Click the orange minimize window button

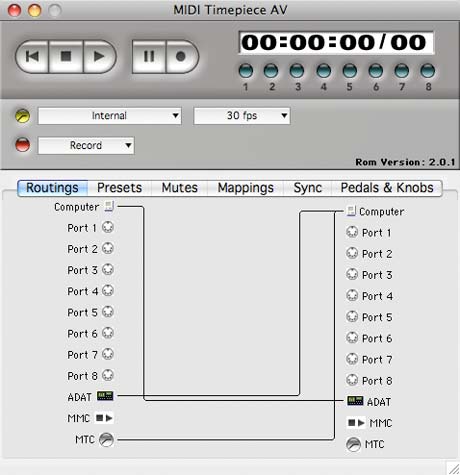[35, 10]
